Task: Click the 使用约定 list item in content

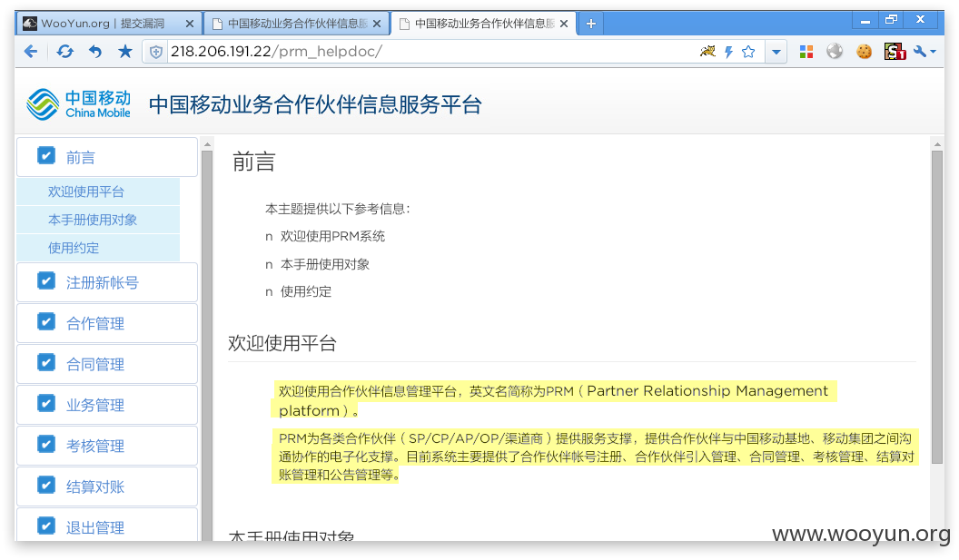Action: (306, 291)
